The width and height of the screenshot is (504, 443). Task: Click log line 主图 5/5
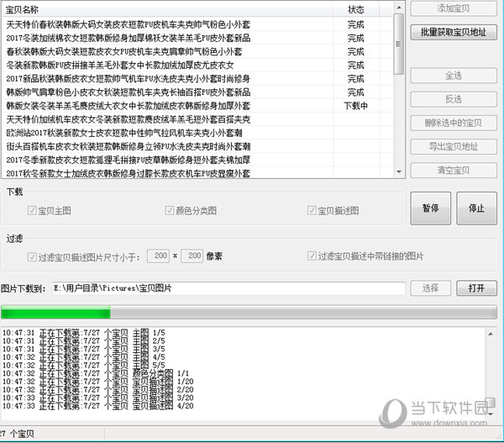pyautogui.click(x=84, y=365)
